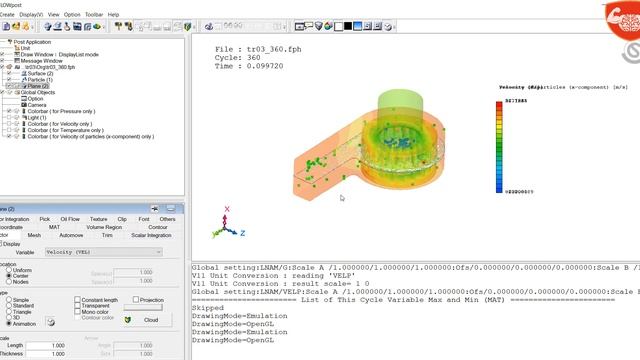Open the Option menu
Image resolution: width=640 pixels, height=360 pixels.
(x=72, y=14)
